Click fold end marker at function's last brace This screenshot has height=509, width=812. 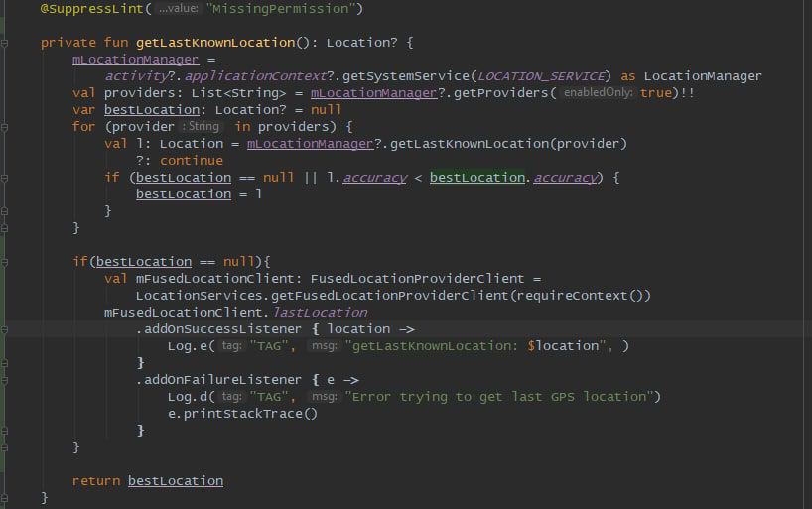[x=4, y=498]
